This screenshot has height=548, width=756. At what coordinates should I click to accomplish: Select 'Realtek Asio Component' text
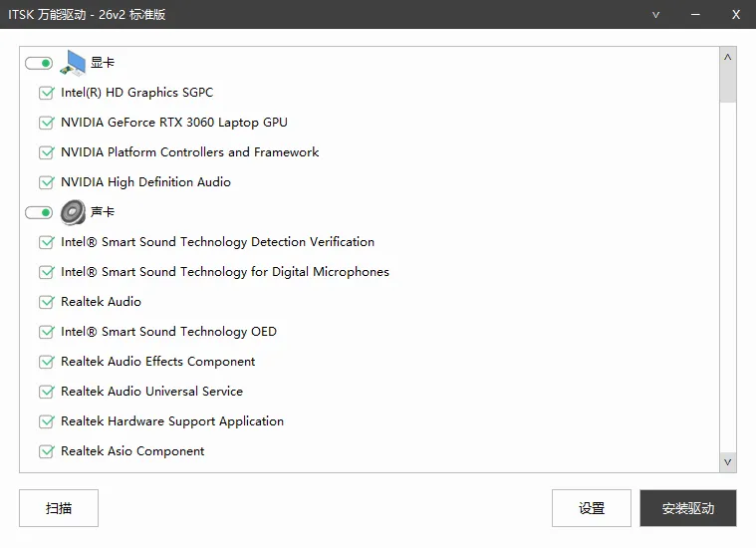tap(132, 451)
